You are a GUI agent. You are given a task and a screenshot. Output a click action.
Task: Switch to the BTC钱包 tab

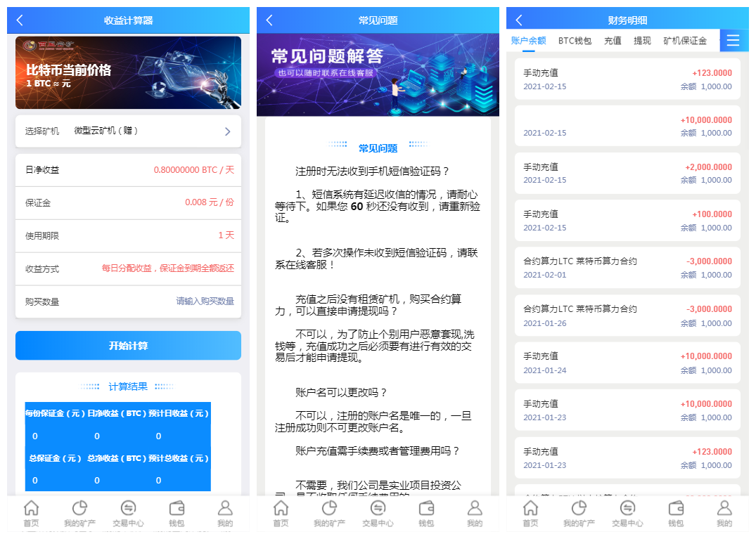pos(575,41)
